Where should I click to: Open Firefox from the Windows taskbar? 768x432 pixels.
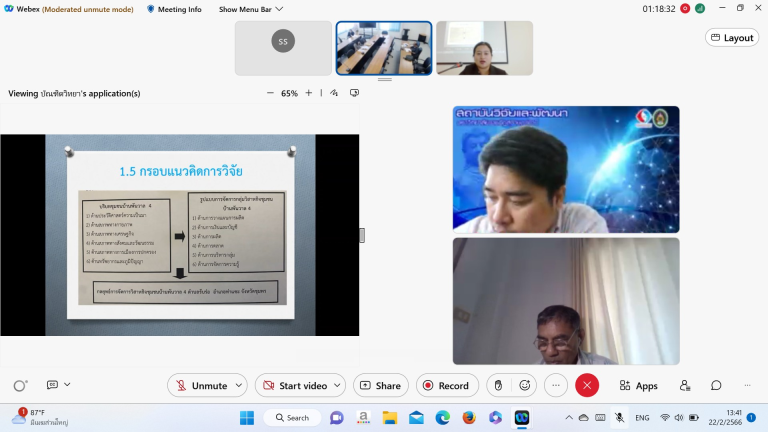pos(469,417)
